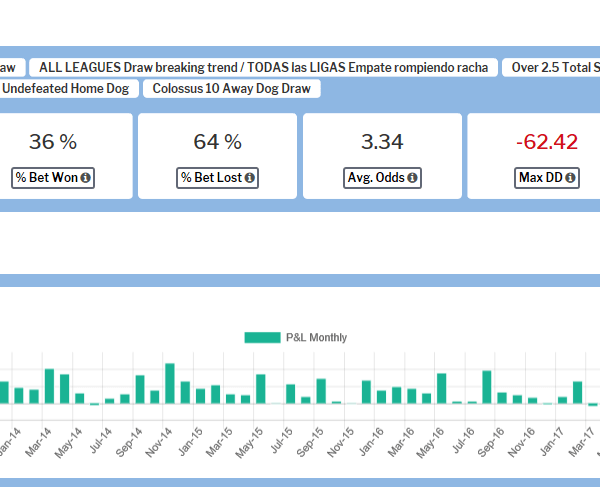
Task: Click the Jan-17 axis label
Action: point(552,442)
